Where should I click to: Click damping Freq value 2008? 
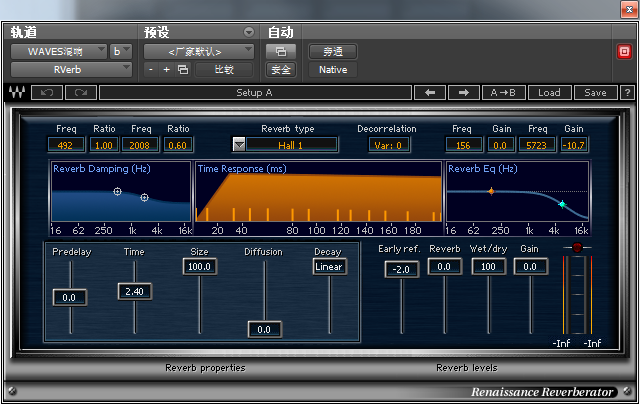[x=140, y=145]
